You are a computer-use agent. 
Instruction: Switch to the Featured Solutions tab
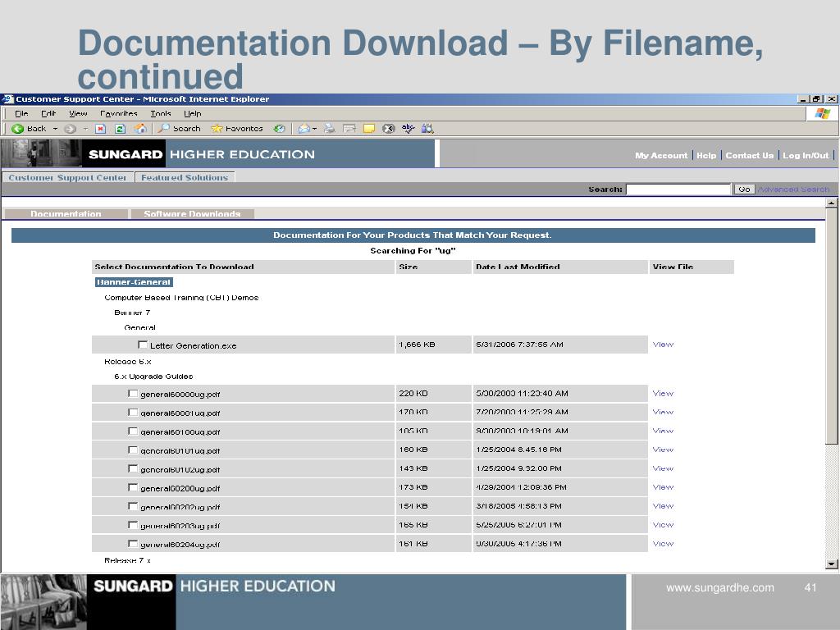[x=185, y=177]
